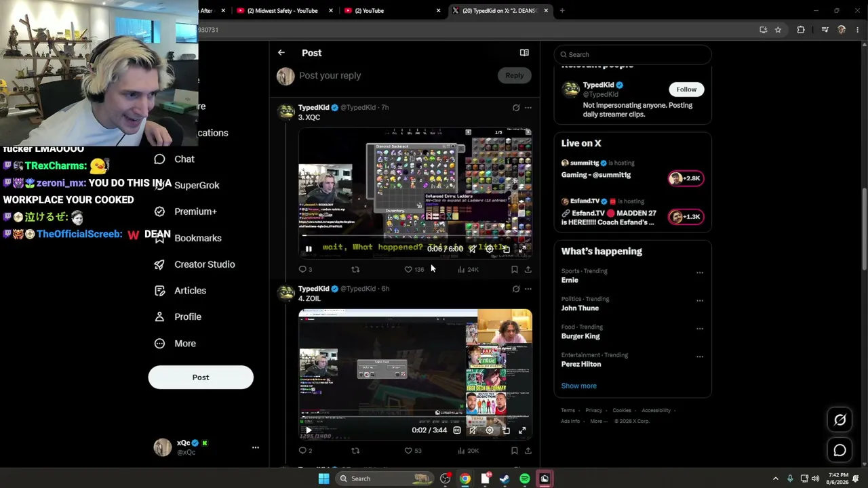Open more options on 3. XQC post

(x=528, y=108)
